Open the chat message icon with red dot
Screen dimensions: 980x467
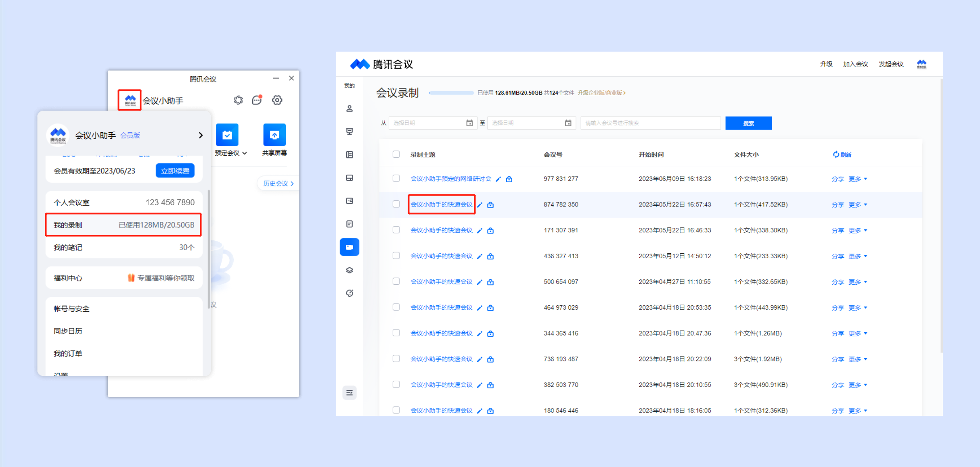[x=257, y=100]
